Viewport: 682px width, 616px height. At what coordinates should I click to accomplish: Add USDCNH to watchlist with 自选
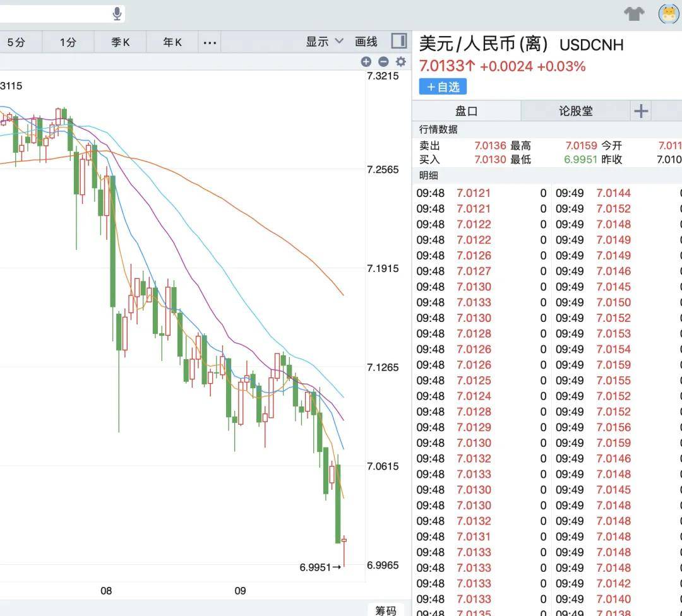point(443,86)
